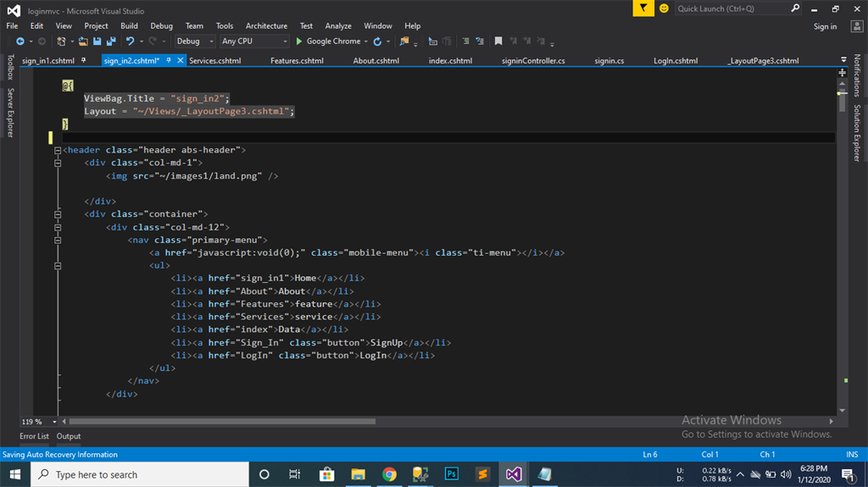
Task: Open File Explorer from the taskbar
Action: [x=359, y=474]
